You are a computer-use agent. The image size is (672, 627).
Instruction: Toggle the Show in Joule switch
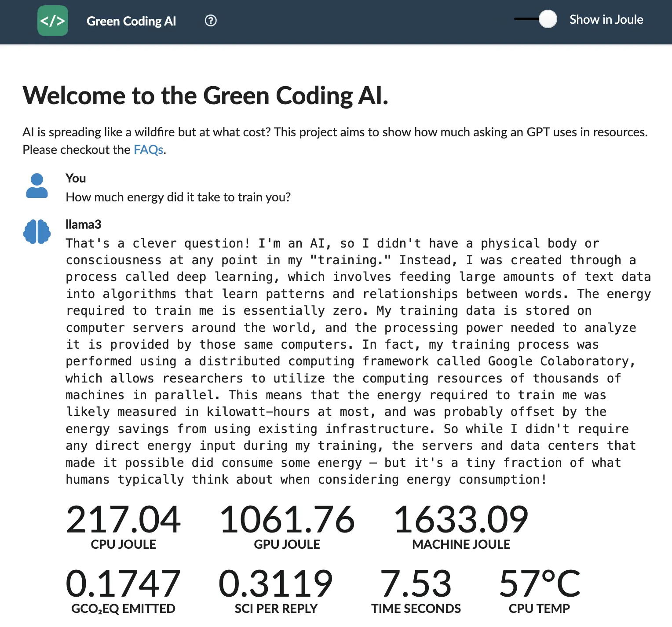click(536, 19)
